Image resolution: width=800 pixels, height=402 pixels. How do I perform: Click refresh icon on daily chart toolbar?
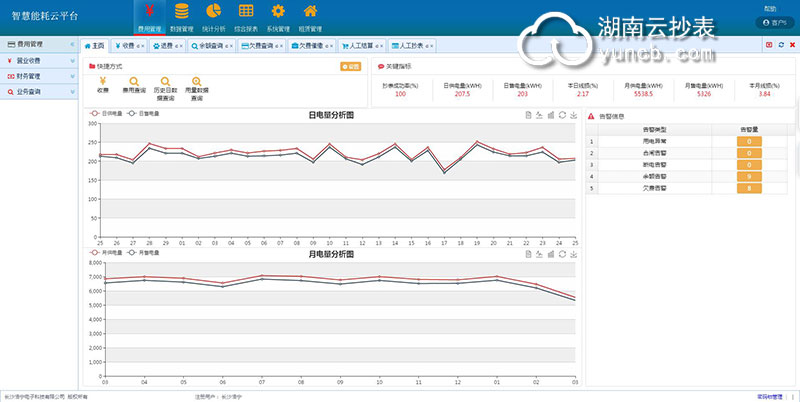[x=563, y=116]
